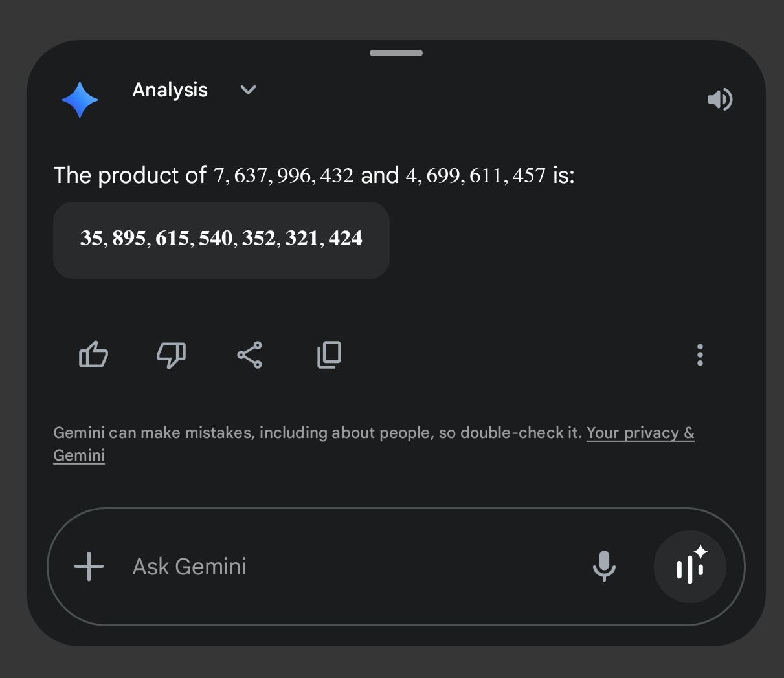The width and height of the screenshot is (784, 678).
Task: Like the response with thumbs up
Action: pos(93,355)
